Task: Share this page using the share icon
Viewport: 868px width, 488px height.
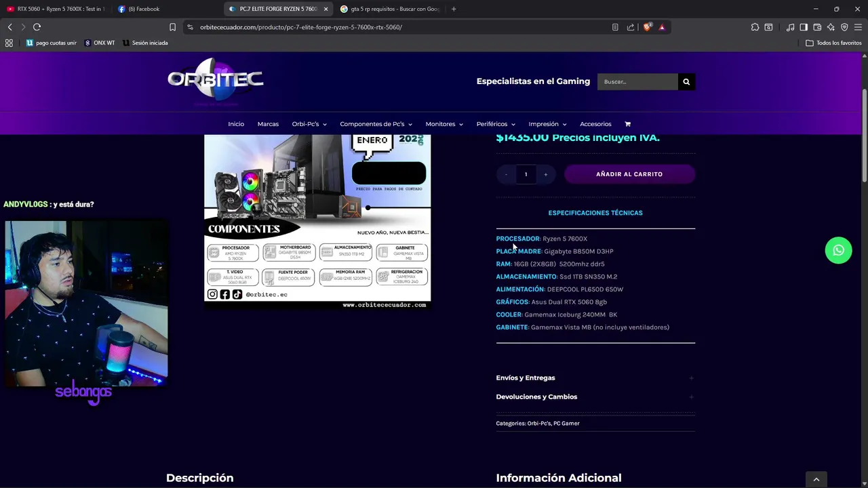Action: (x=631, y=27)
